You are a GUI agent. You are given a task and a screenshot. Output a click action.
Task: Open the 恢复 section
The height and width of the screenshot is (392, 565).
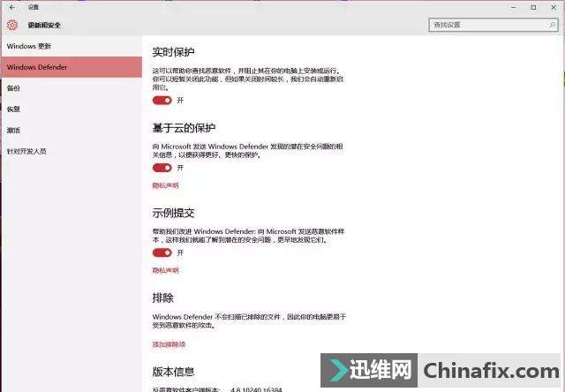click(72, 109)
